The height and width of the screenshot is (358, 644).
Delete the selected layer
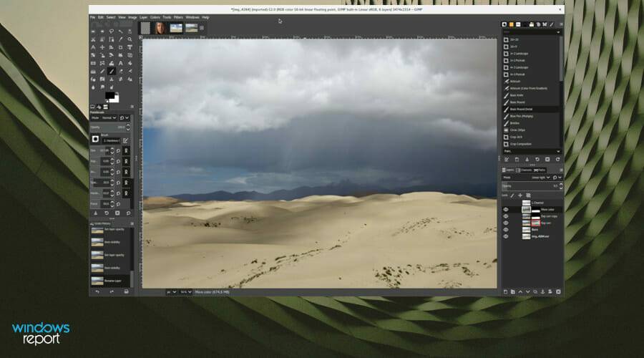tap(558, 292)
